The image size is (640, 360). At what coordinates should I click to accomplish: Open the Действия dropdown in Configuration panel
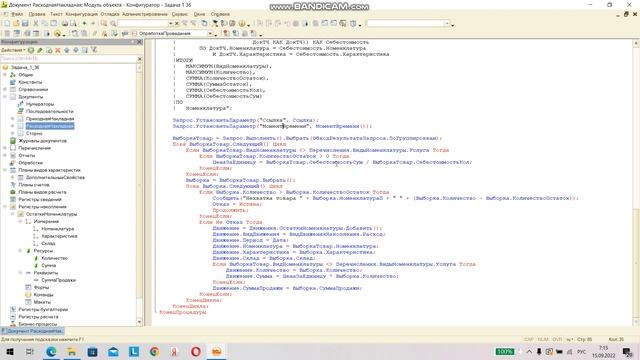coord(13,50)
